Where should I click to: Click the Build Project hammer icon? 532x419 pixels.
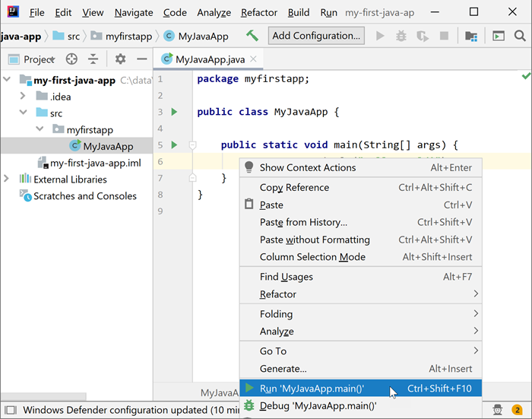click(x=253, y=36)
